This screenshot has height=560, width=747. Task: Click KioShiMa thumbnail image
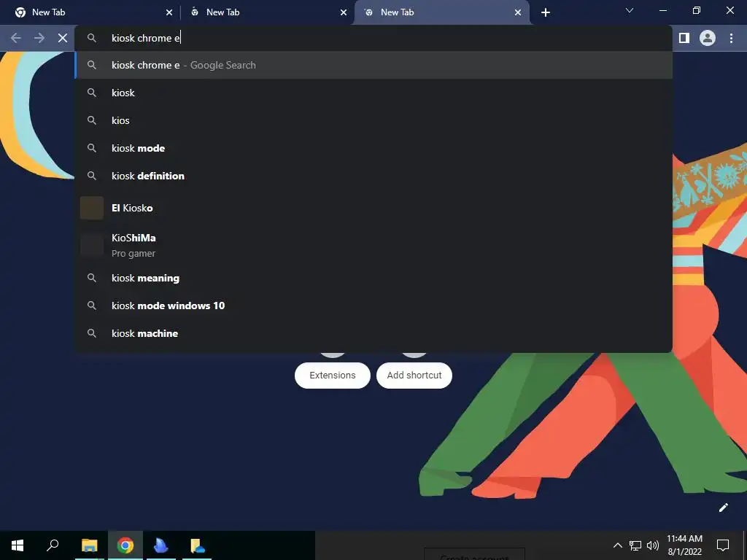pos(91,245)
